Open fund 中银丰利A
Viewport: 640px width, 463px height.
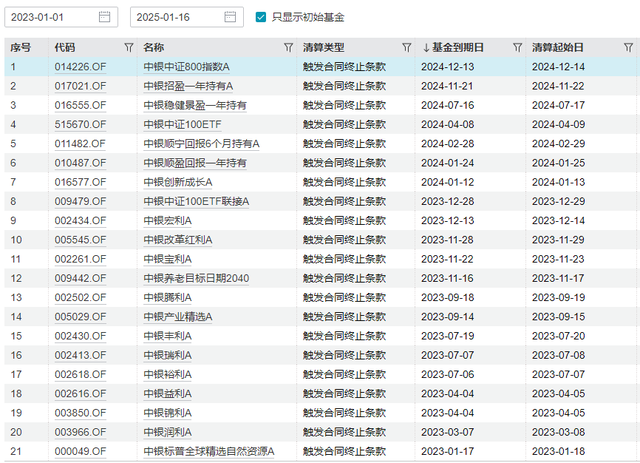(x=167, y=336)
